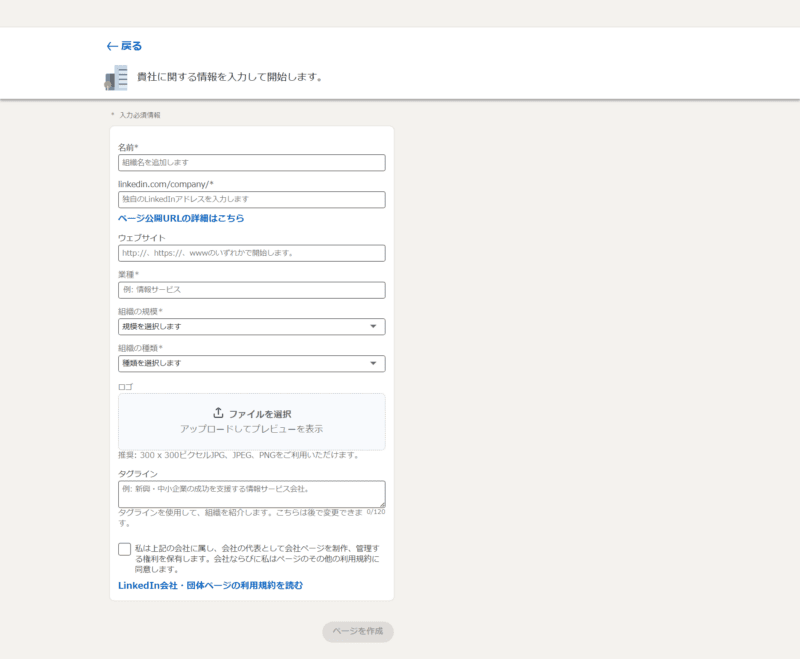Click the upload arrow icon in logo box
The image size is (800, 659).
[218, 413]
